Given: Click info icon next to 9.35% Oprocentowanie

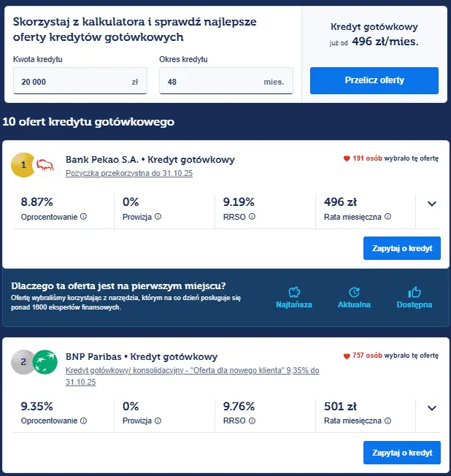Looking at the screenshot, I should [83, 421].
